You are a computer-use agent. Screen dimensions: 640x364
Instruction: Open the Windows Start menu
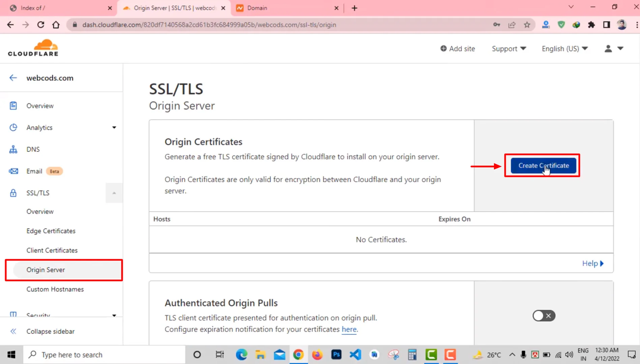[x=11, y=355]
